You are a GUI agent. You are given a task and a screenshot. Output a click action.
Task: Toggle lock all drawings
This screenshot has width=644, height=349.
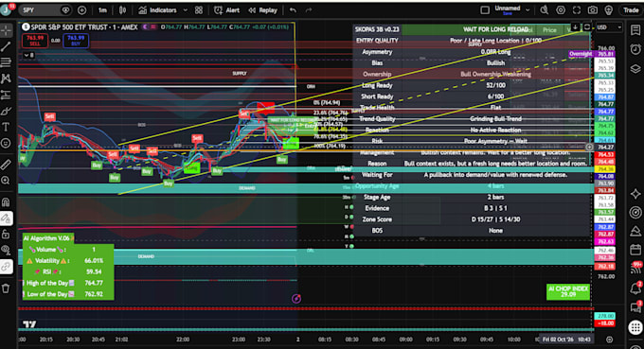[x=6, y=235]
